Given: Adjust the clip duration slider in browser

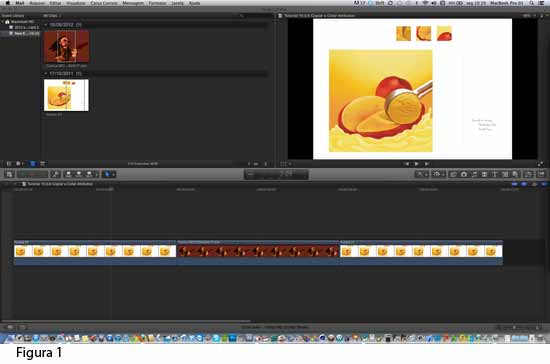Looking at the screenshot, I should coord(256,164).
